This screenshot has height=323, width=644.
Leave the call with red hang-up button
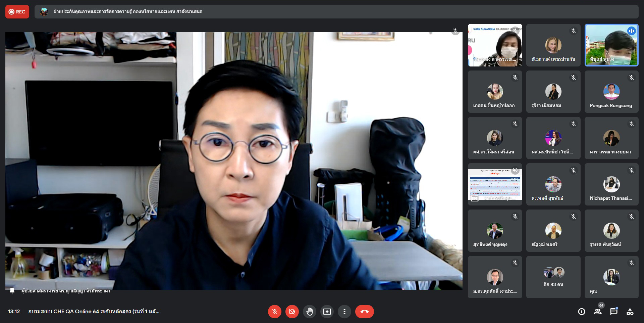pyautogui.click(x=364, y=312)
